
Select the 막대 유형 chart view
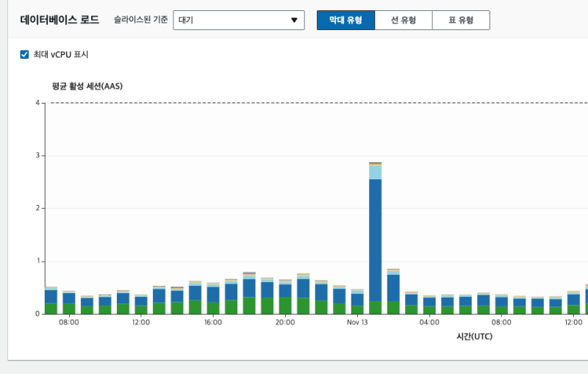345,21
